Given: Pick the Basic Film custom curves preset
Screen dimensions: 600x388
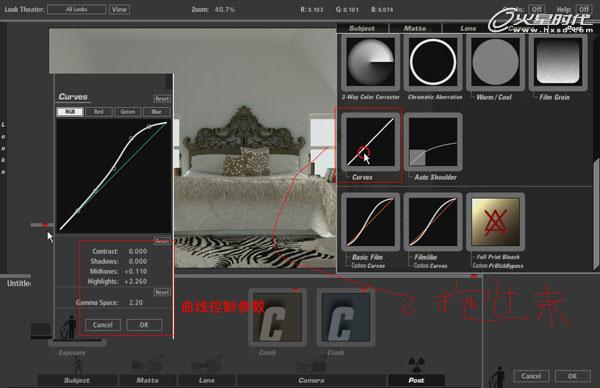Looking at the screenshot, I should 370,222.
